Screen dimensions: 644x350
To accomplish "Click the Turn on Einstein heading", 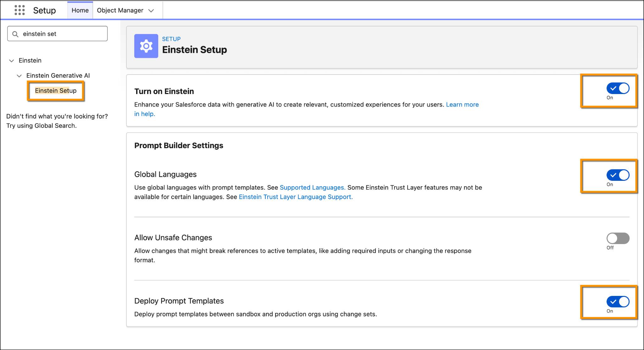I will tap(164, 91).
